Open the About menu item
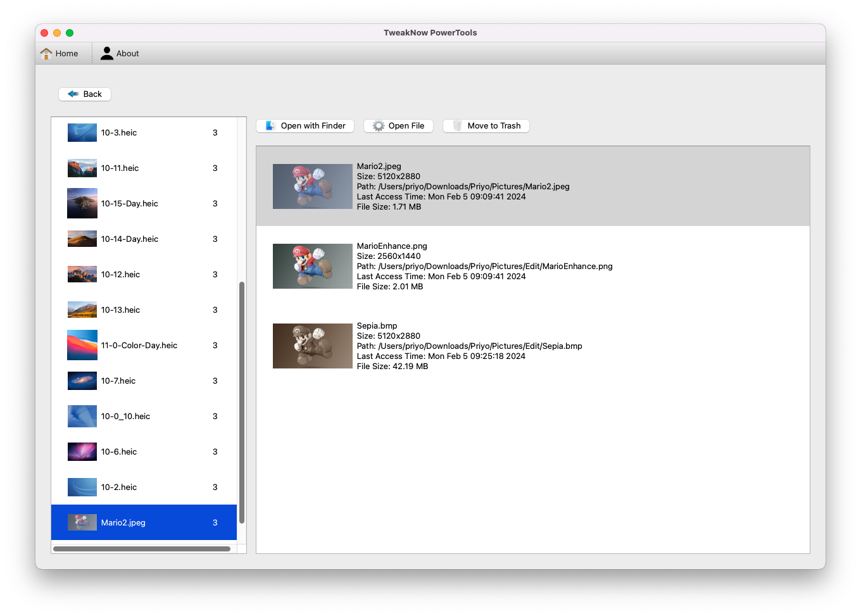Screen dimensions: 861x616 [127, 54]
